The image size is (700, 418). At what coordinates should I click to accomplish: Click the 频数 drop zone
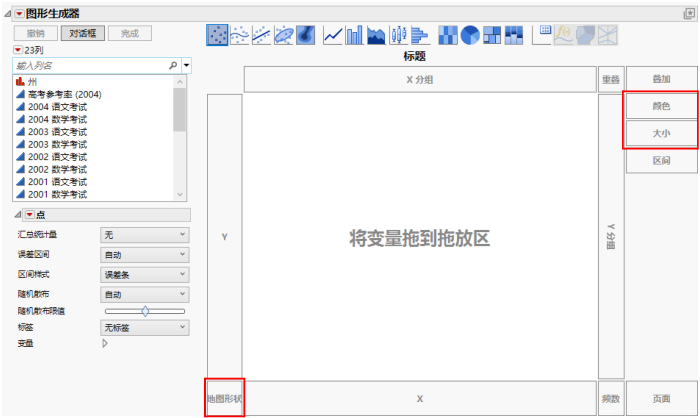[x=611, y=398]
